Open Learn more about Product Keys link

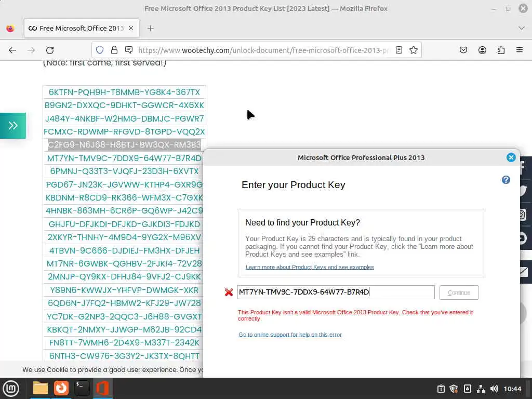coord(310,267)
